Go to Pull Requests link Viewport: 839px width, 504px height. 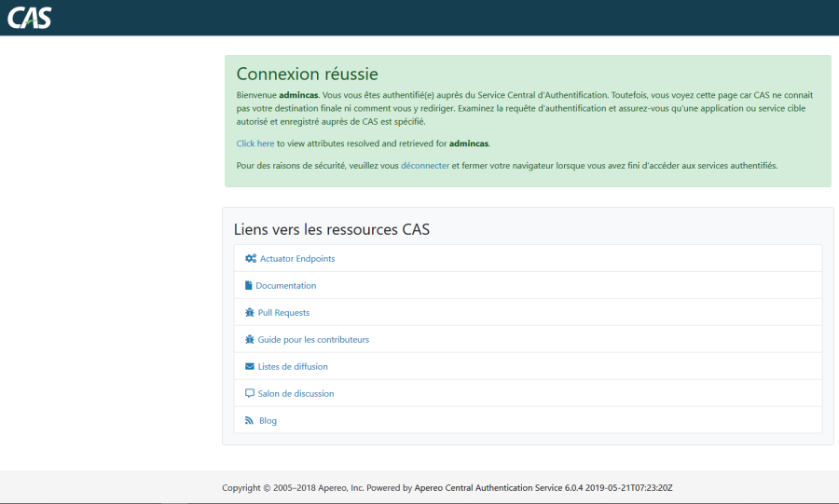point(283,313)
